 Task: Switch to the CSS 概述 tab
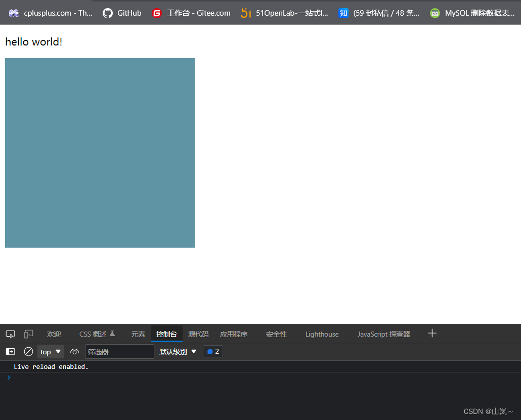97,334
